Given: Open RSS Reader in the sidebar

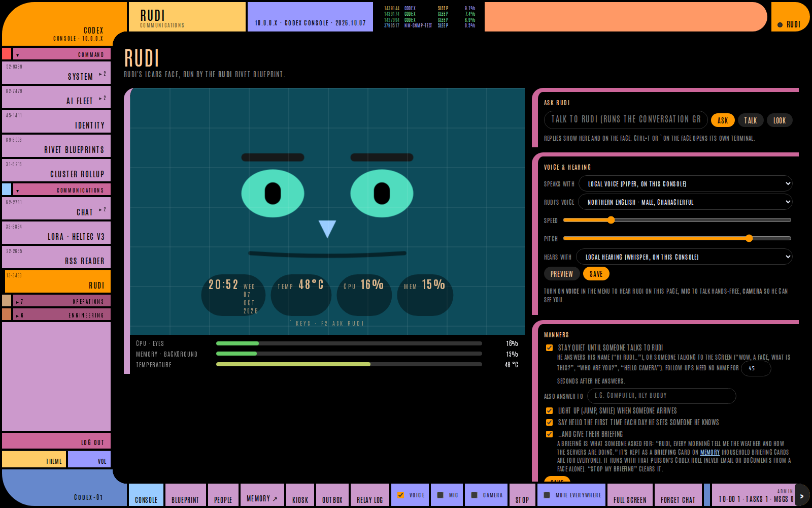Looking at the screenshot, I should pos(56,257).
